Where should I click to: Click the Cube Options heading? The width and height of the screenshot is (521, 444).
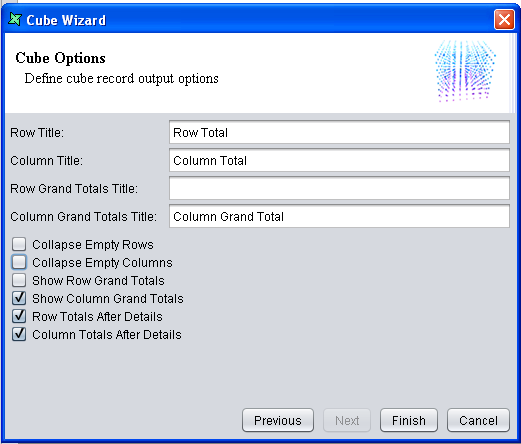(60, 58)
